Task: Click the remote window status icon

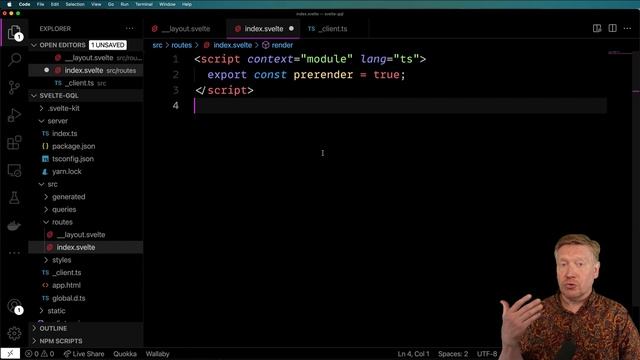Action: [x=10, y=354]
